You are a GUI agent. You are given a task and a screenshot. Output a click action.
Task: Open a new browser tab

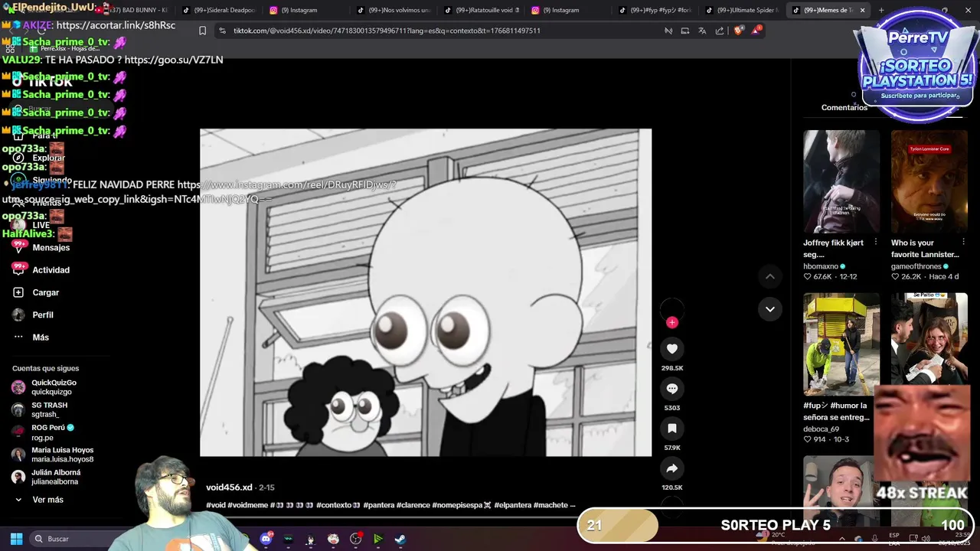pyautogui.click(x=881, y=10)
